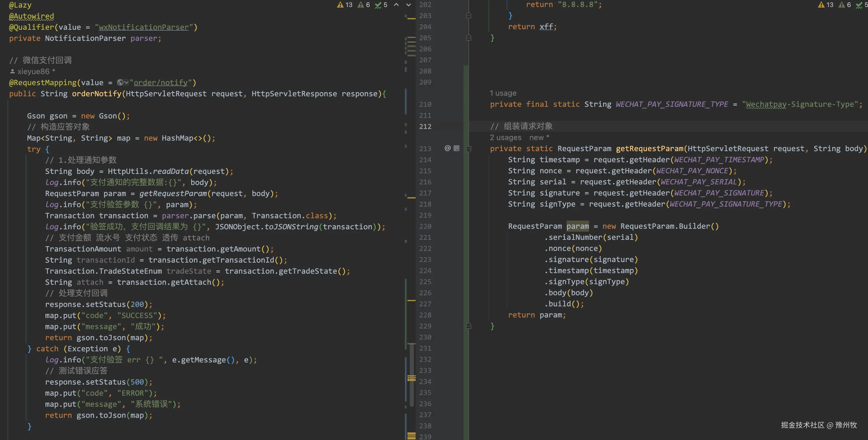The height and width of the screenshot is (440, 868).
Task: Click fold end marker at line 229
Action: coord(469,326)
